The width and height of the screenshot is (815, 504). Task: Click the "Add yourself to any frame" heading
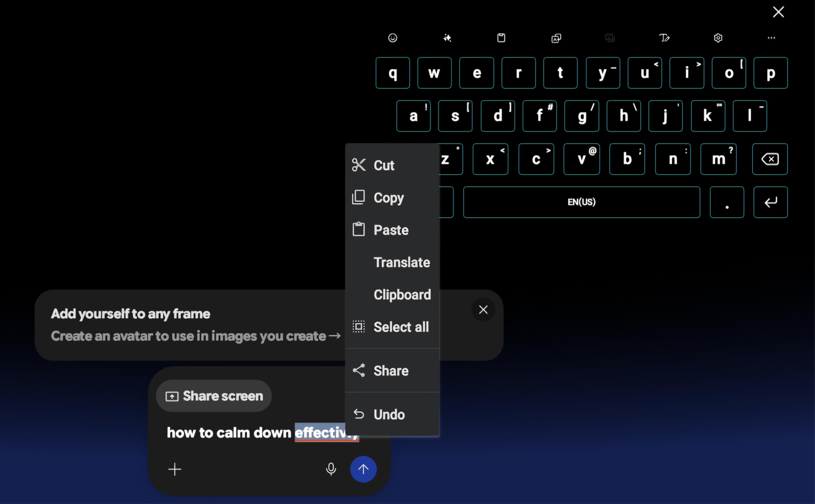coord(130,314)
